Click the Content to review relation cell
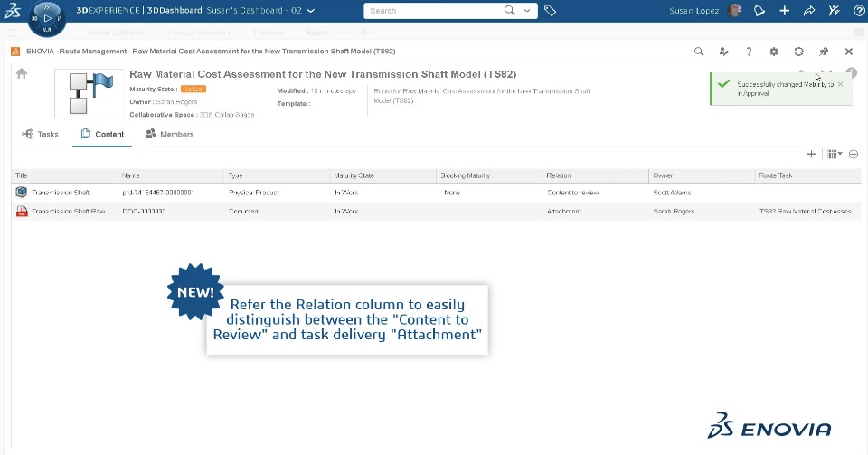This screenshot has width=868, height=455. 573,193
